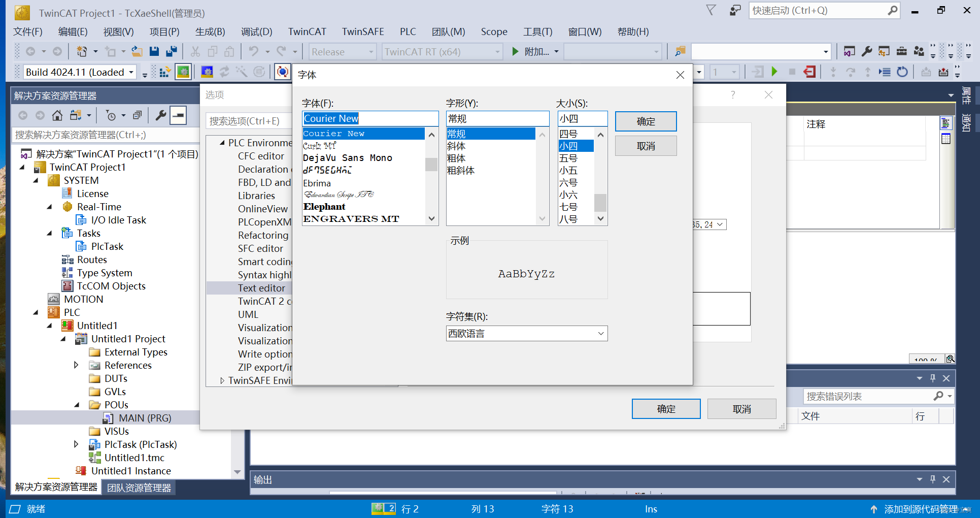Click 取消 in the font dialog
Viewport: 980px width, 518px height.
tap(646, 146)
